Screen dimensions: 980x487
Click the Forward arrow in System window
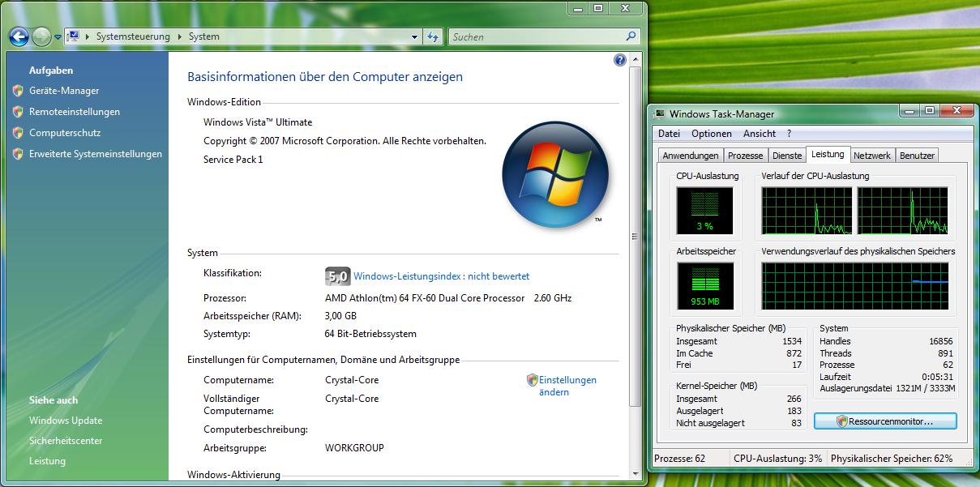click(41, 36)
